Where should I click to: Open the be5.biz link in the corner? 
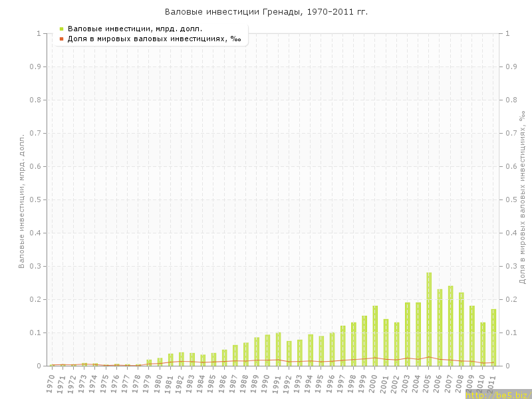pos(497,394)
